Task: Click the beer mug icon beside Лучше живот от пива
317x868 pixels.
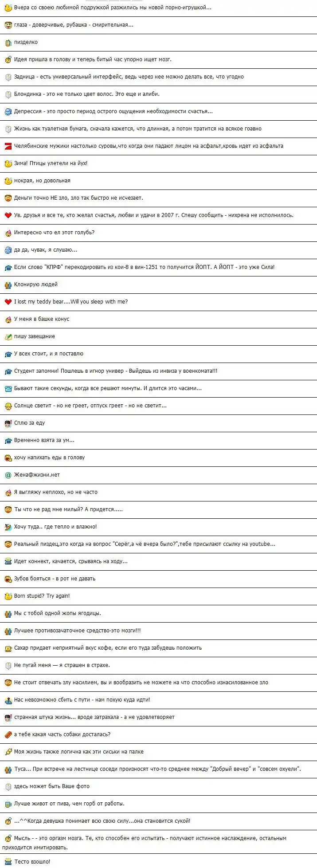Action: click(8, 804)
